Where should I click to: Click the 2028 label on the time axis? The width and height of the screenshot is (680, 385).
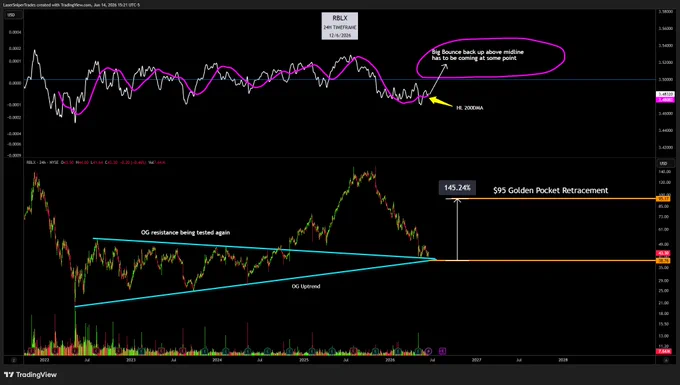[x=563, y=360]
